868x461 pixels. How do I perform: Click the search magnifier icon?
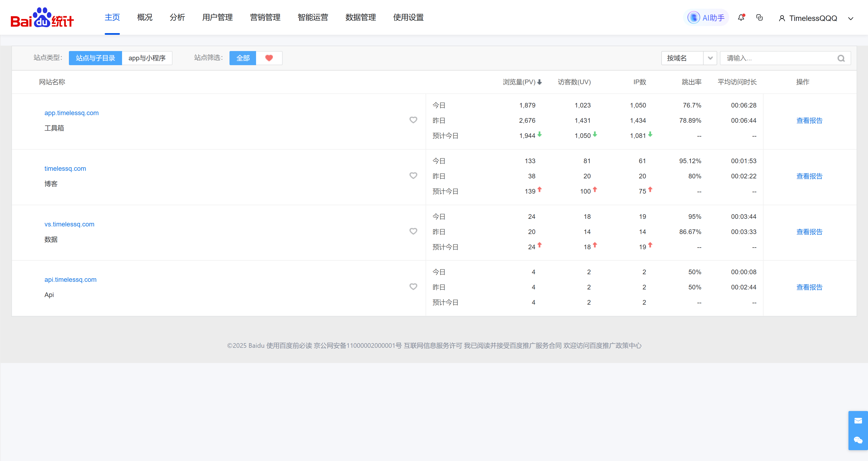[841, 58]
